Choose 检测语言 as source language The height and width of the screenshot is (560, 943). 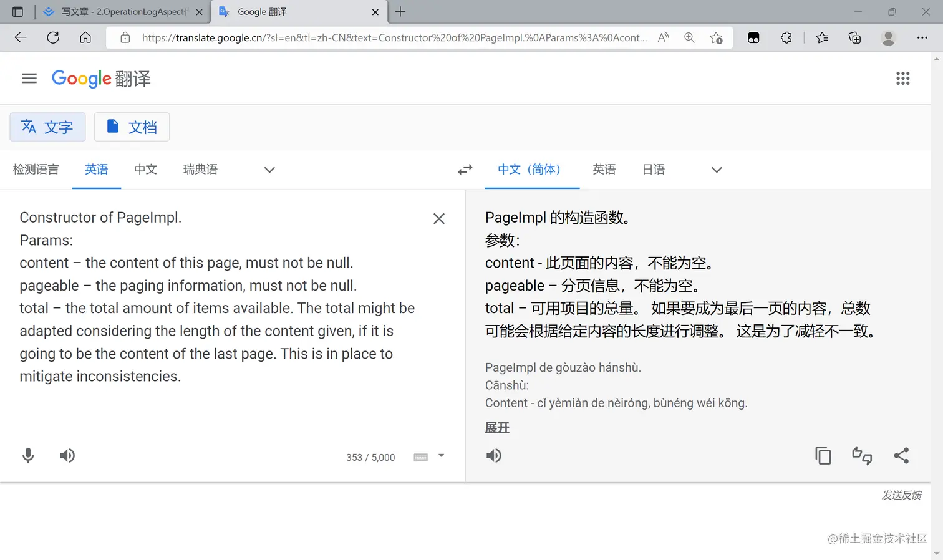coord(36,170)
